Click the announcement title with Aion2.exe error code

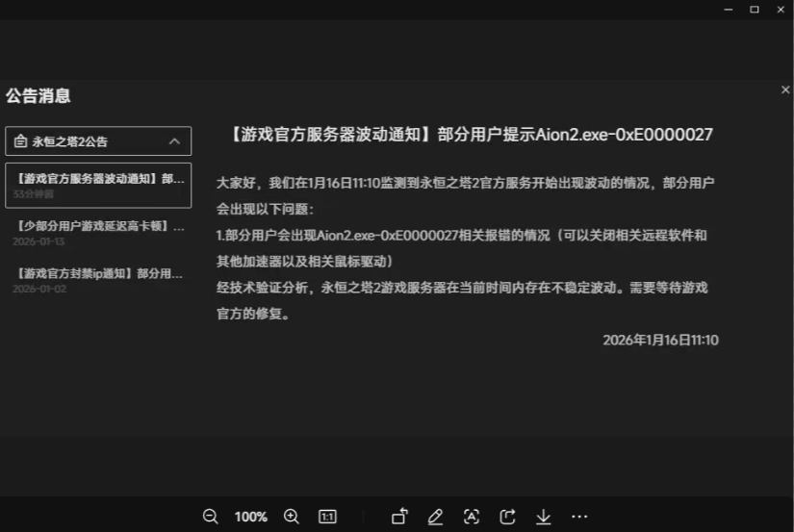click(x=472, y=135)
